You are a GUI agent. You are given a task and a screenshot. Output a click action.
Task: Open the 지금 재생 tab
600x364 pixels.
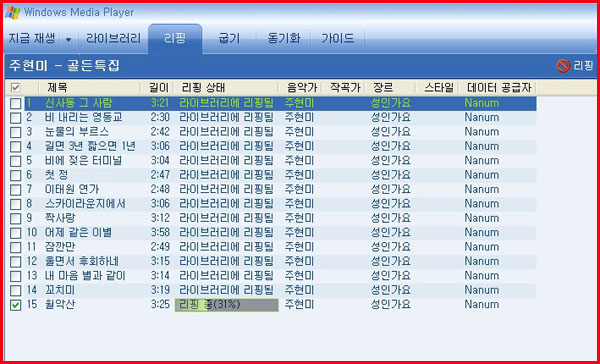[32, 39]
